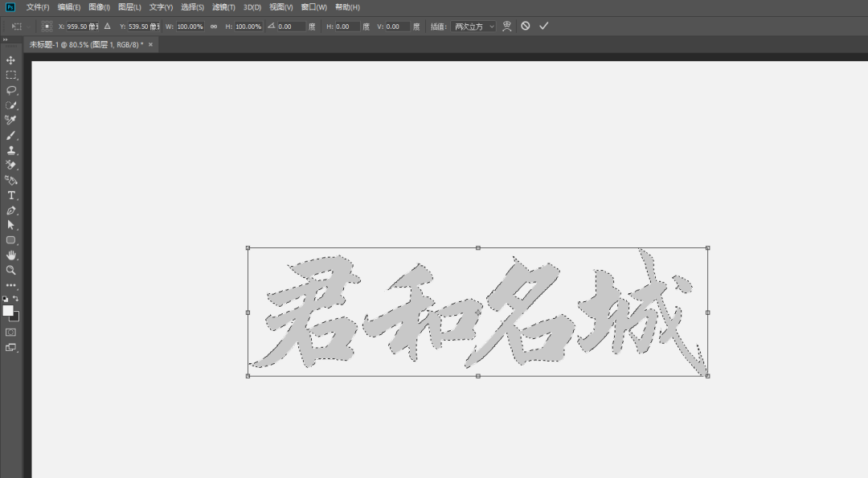Click the bottom-center transform handle

coord(478,376)
